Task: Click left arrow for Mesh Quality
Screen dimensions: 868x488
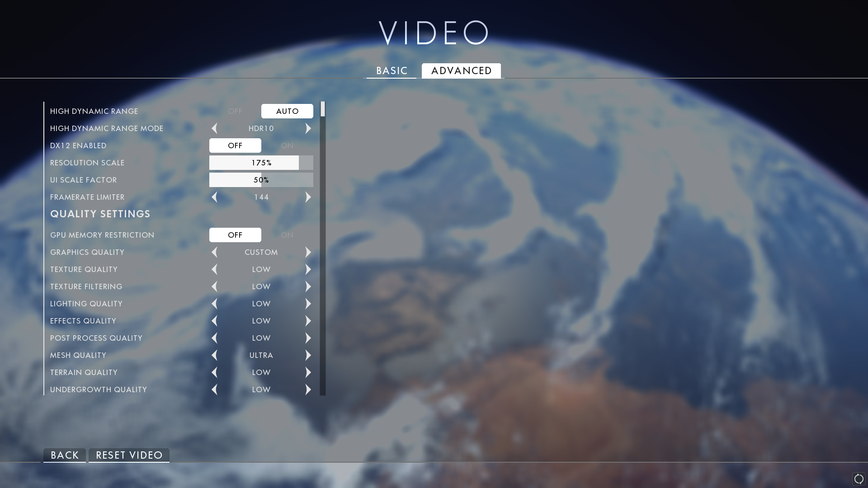Action: (214, 355)
